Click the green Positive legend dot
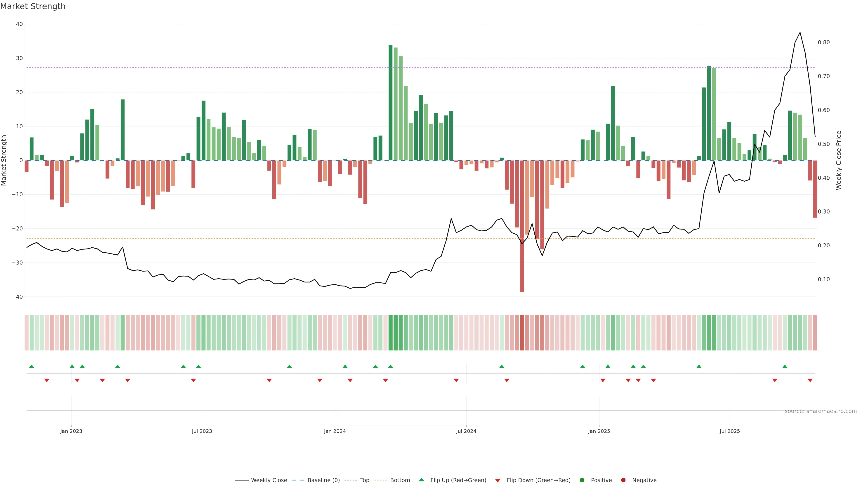This screenshot has height=488, width=868. pos(582,480)
